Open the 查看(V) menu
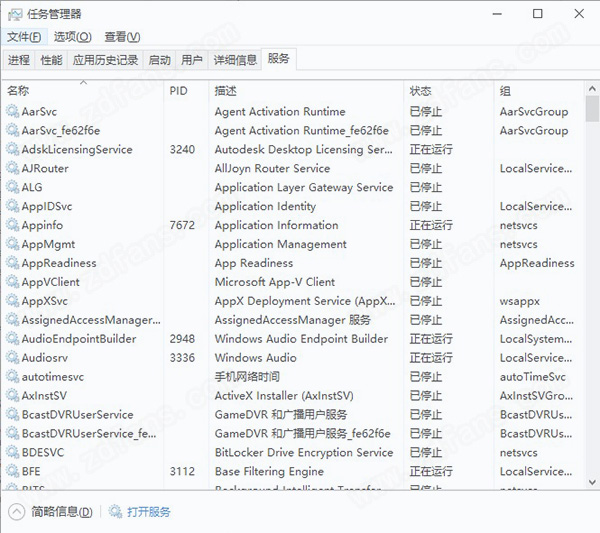 pos(122,37)
